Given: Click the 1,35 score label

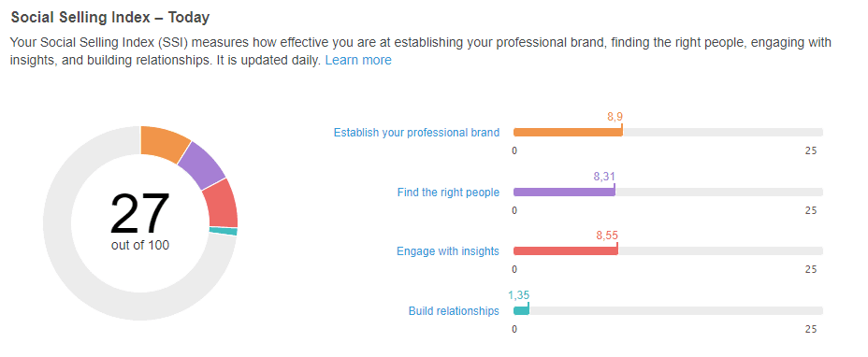Looking at the screenshot, I should click(x=519, y=295).
